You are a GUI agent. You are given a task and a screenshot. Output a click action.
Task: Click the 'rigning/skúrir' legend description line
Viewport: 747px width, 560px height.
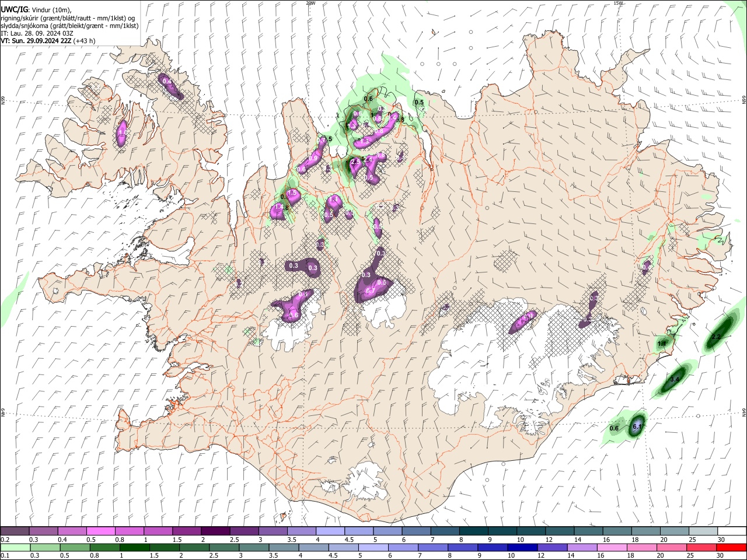(68, 17)
